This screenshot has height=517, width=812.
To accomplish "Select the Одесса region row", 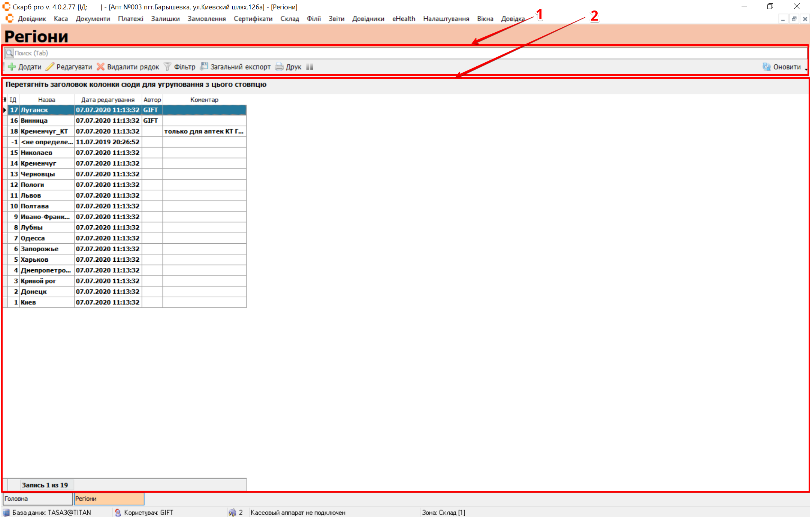I will [x=33, y=238].
